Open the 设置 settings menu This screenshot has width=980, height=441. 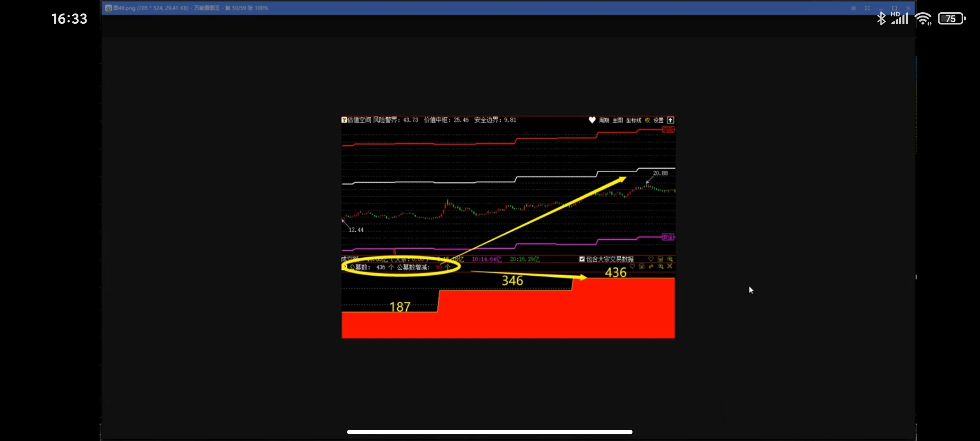[x=658, y=120]
